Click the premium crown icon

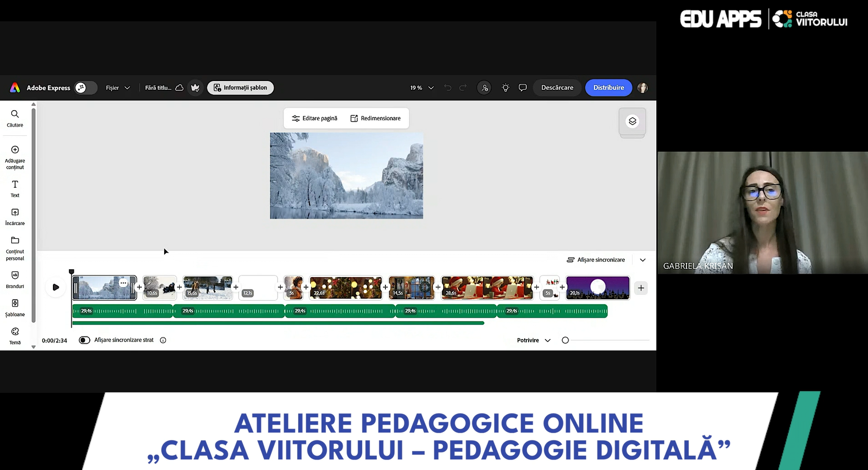tap(195, 88)
